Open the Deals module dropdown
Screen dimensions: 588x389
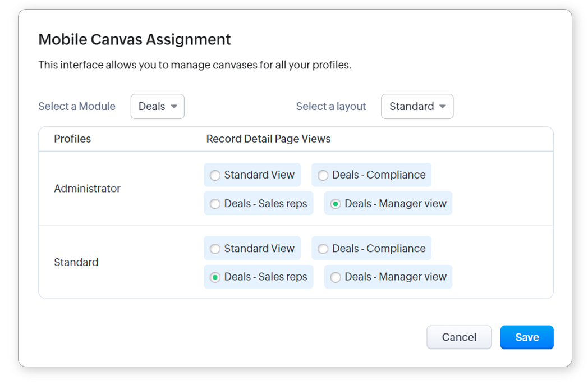[x=158, y=107]
